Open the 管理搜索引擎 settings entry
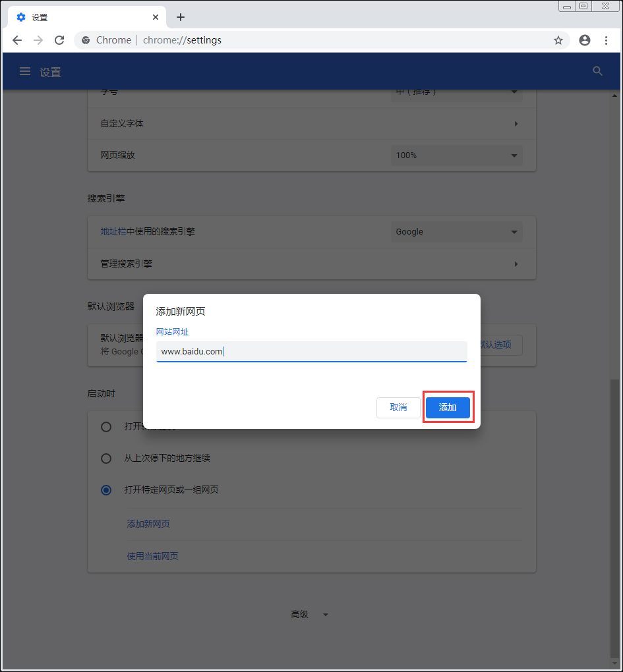The height and width of the screenshot is (672, 623). pos(311,263)
